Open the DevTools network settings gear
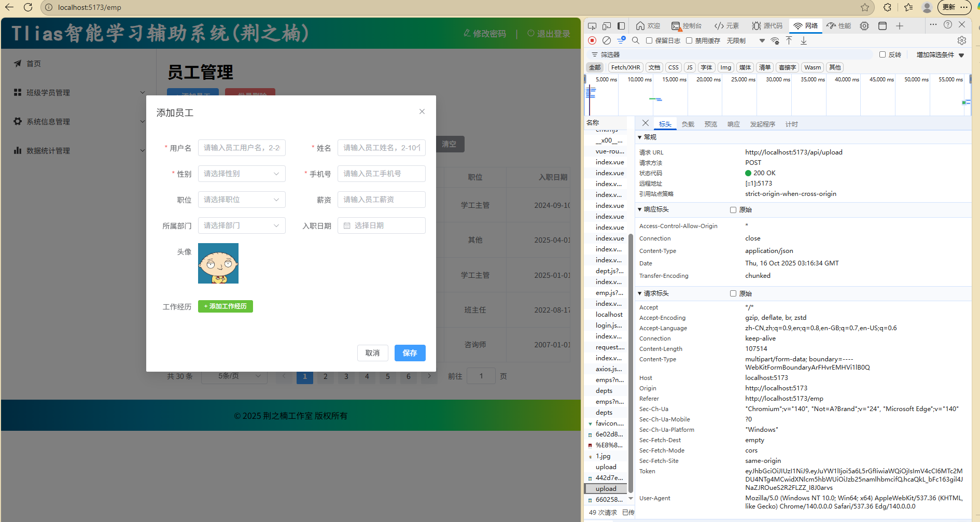This screenshot has height=522, width=980. click(x=961, y=40)
